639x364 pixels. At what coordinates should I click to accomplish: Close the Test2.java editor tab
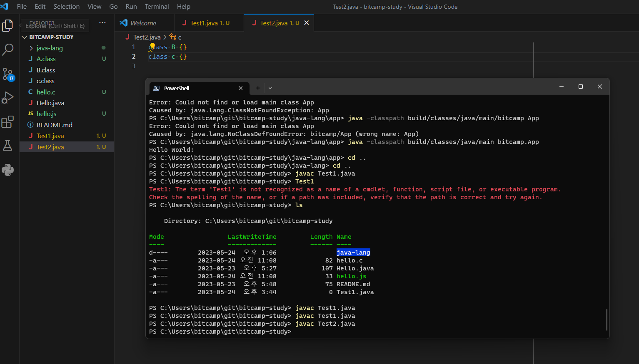(307, 23)
